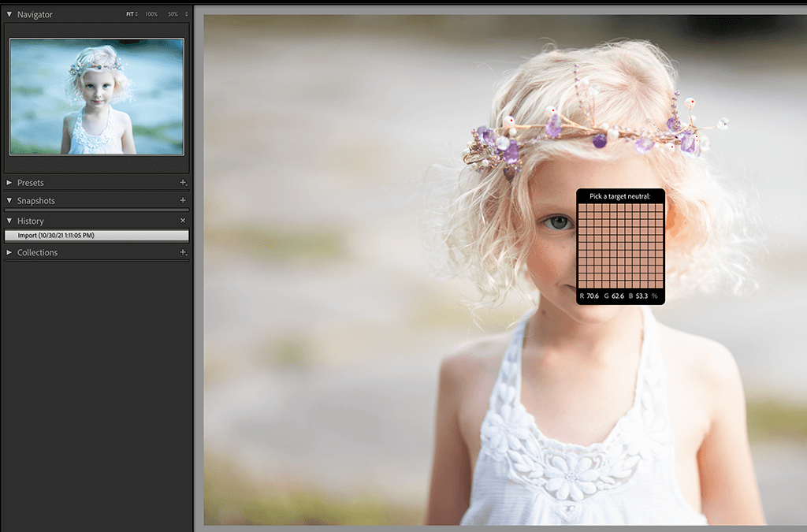Viewport: 807px width, 532px height.
Task: Click the Navigator preview thumbnail
Action: tap(96, 95)
